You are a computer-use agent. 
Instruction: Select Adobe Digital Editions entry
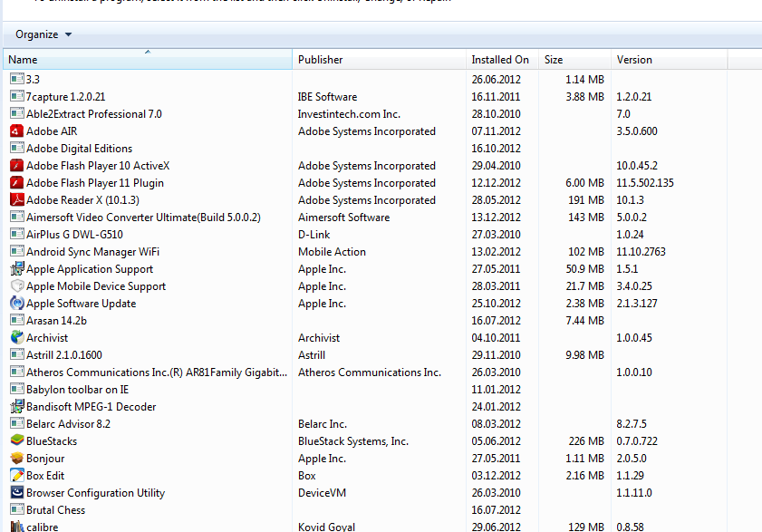pyautogui.click(x=79, y=149)
